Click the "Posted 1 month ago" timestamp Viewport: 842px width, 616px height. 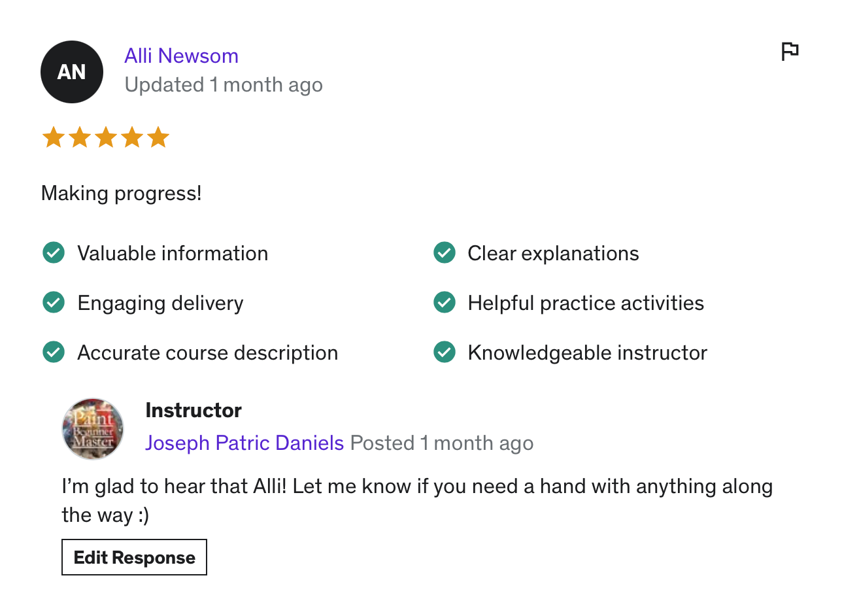coord(442,443)
